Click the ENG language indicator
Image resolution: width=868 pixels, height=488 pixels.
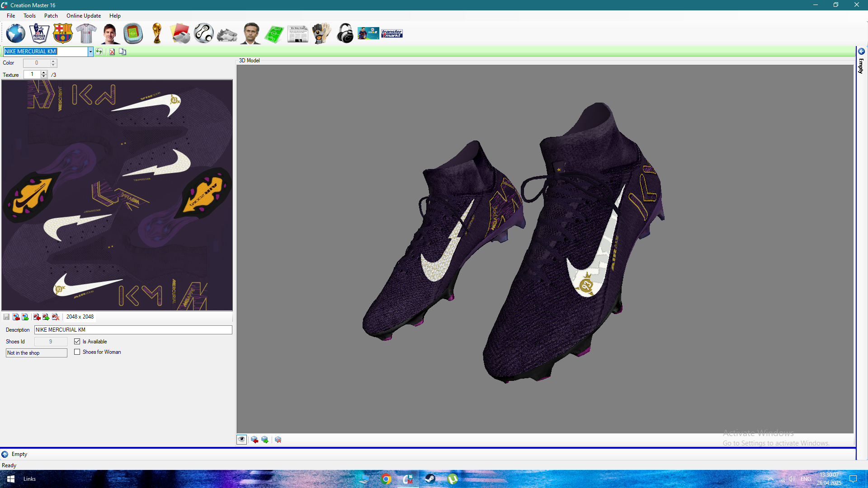[806, 479]
